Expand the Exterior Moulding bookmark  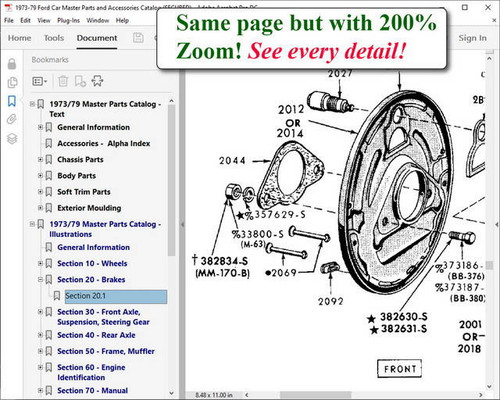[x=40, y=208]
